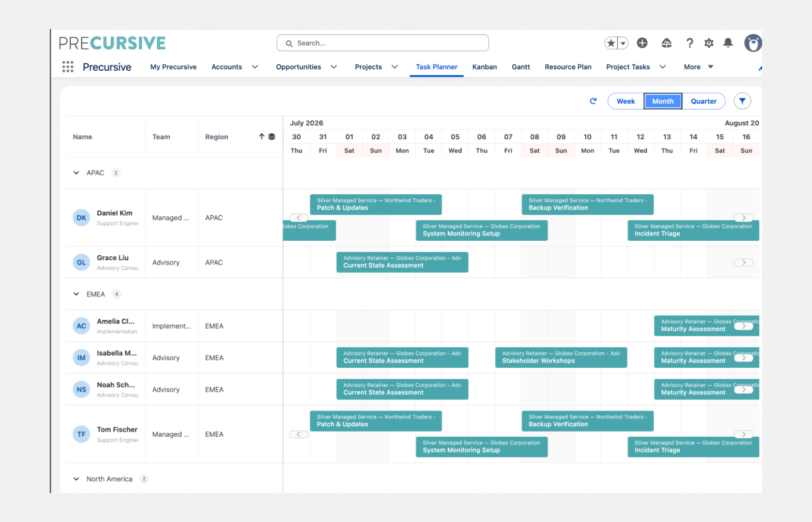
Task: Open the planner filter funnel icon
Action: 742,101
